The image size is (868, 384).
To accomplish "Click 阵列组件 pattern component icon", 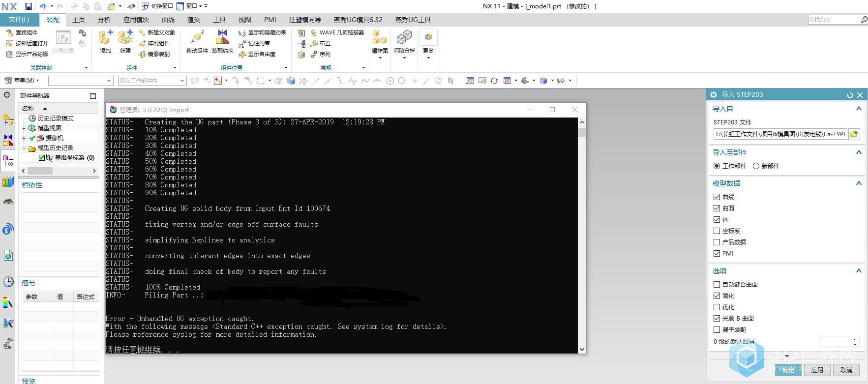I will [154, 43].
